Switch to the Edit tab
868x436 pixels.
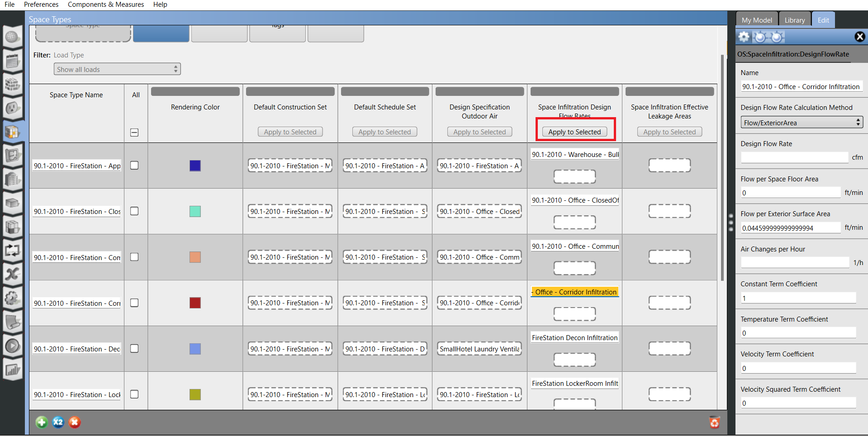point(823,20)
